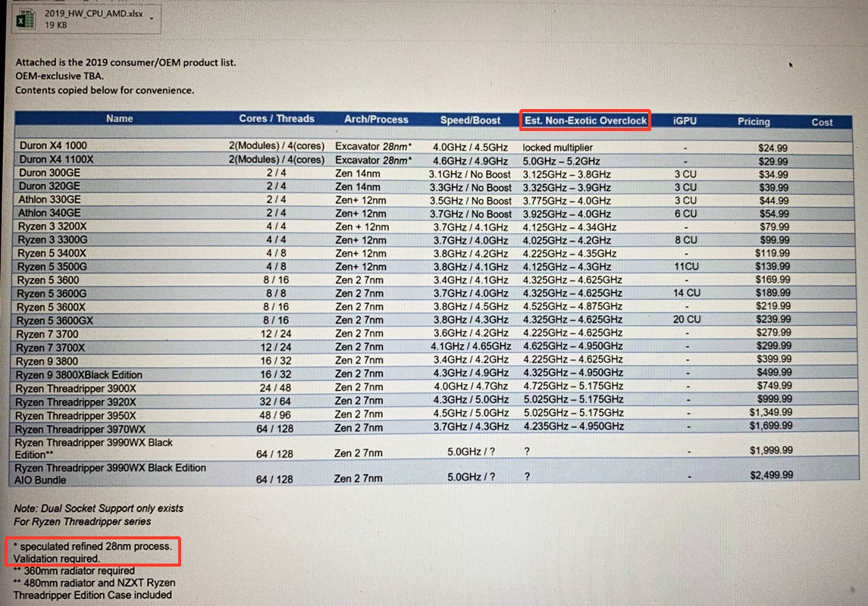This screenshot has height=606, width=868.
Task: Click the Cost column header
Action: click(822, 122)
